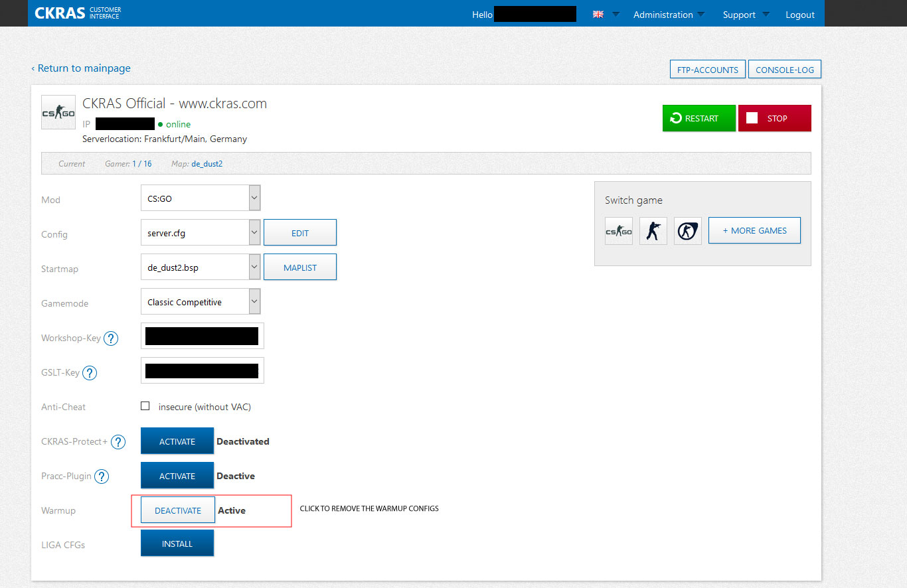The image size is (907, 588).
Task: Deactivate the Warmup configs
Action: (178, 510)
